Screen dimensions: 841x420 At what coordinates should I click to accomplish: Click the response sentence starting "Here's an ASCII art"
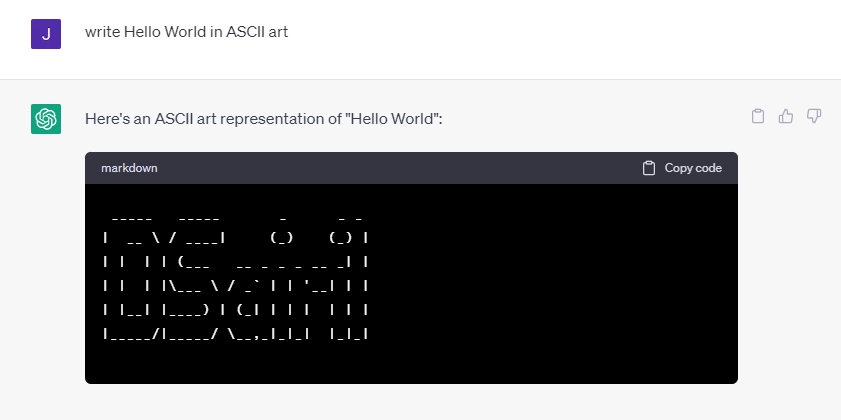pos(263,119)
